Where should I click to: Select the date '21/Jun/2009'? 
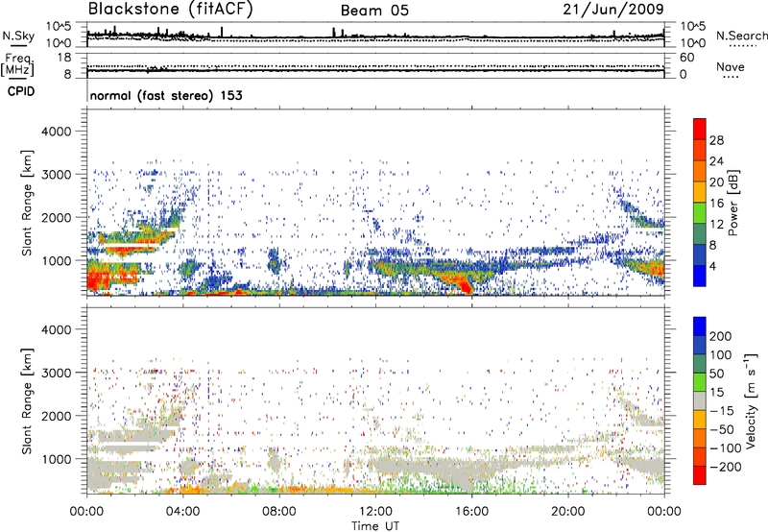(613, 10)
